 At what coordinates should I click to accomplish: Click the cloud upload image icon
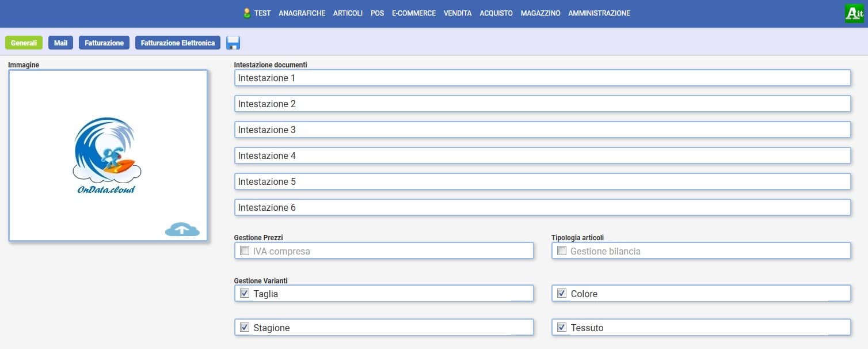pyautogui.click(x=182, y=229)
